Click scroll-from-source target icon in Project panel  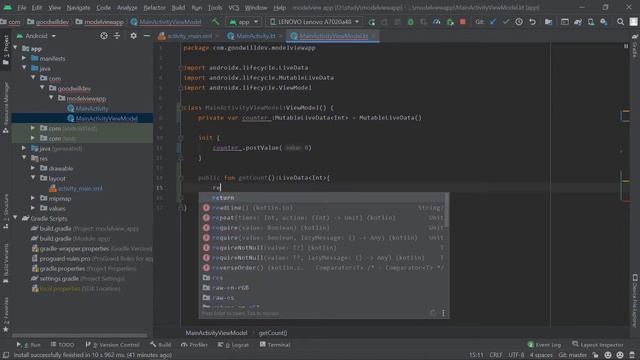(x=104, y=36)
